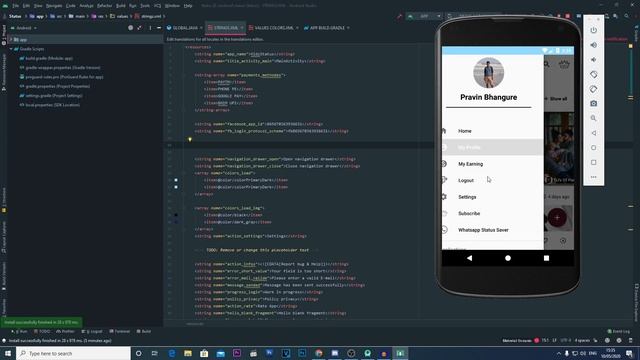Select My Earning in the phone drawer

[492, 164]
